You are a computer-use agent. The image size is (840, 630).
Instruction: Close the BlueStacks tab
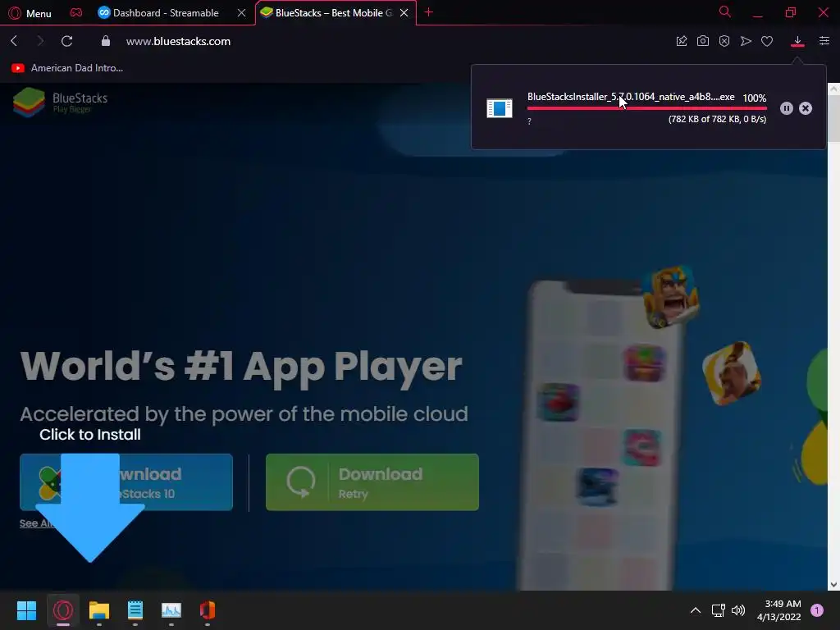point(404,13)
